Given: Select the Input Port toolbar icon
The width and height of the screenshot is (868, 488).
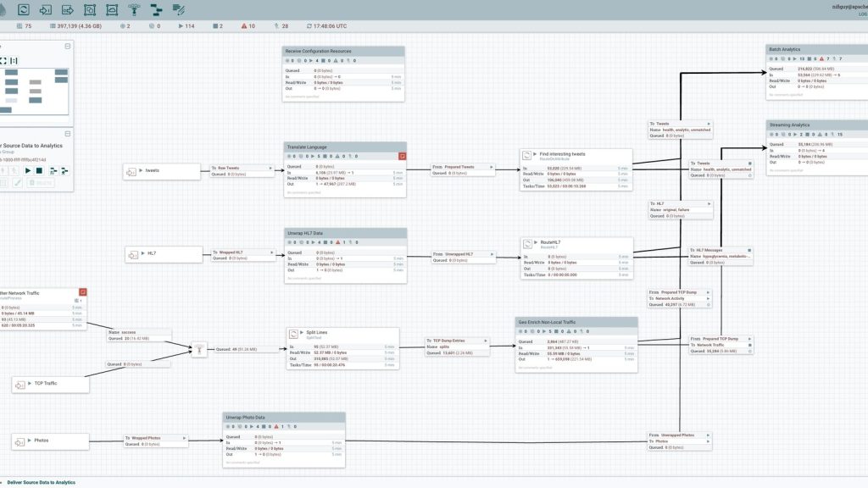Looking at the screenshot, I should [46, 9].
